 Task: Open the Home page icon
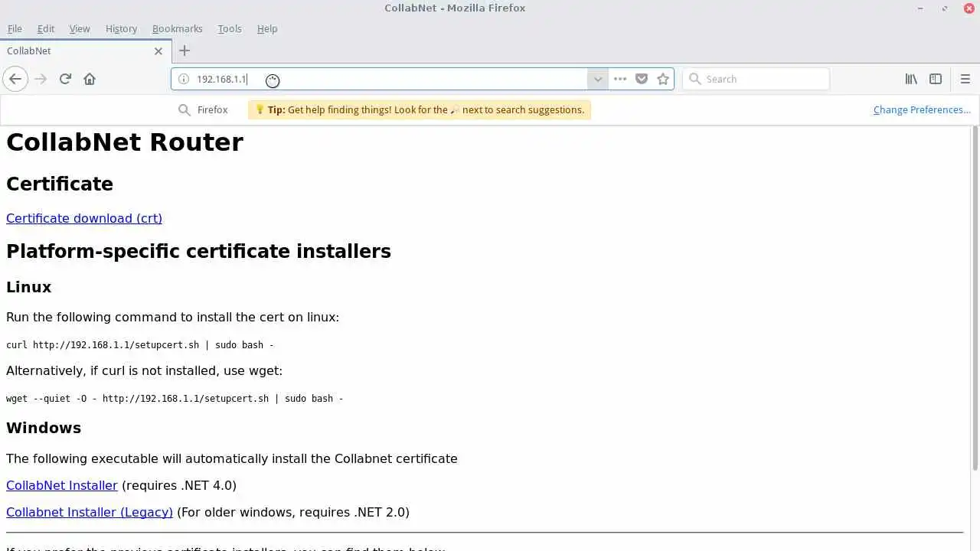pyautogui.click(x=90, y=79)
